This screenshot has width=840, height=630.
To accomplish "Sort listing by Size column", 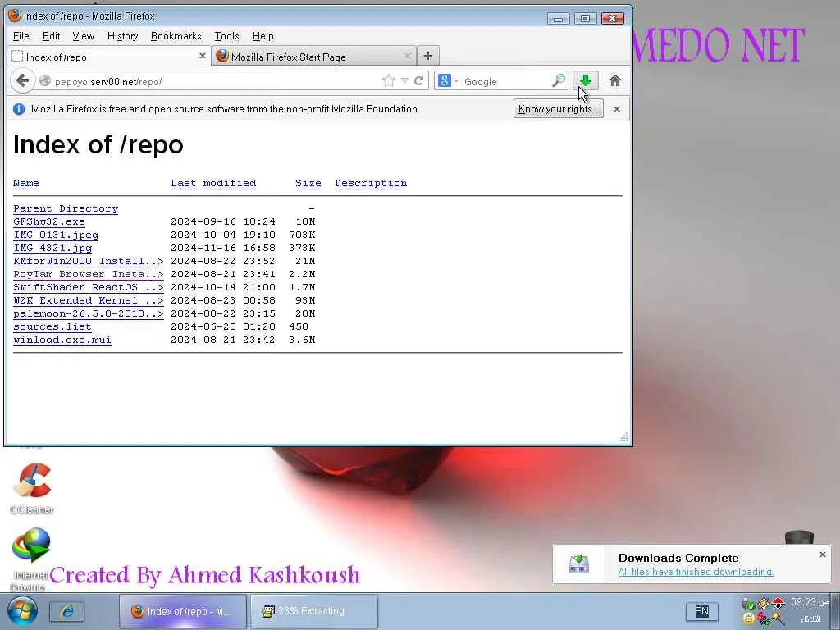I will 308,183.
